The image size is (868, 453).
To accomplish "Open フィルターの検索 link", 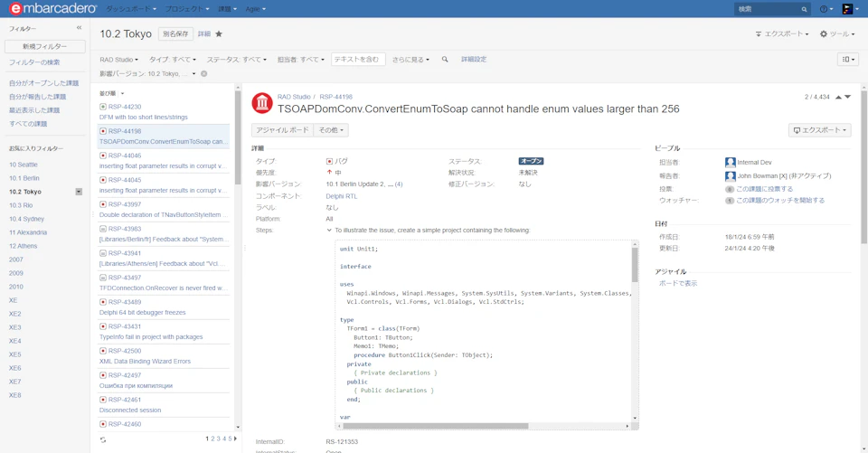I will pyautogui.click(x=34, y=62).
